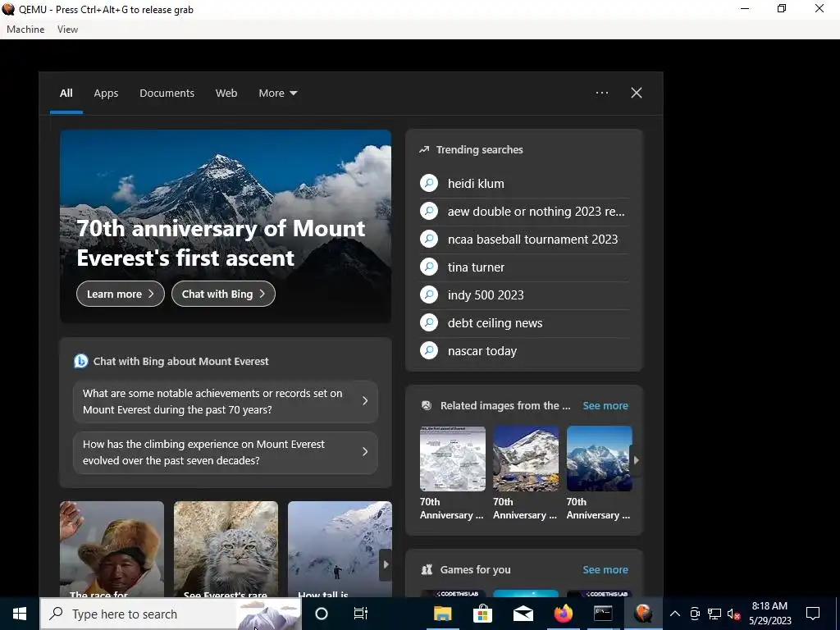
Task: Search trending debt ceiling news
Action: (x=524, y=322)
